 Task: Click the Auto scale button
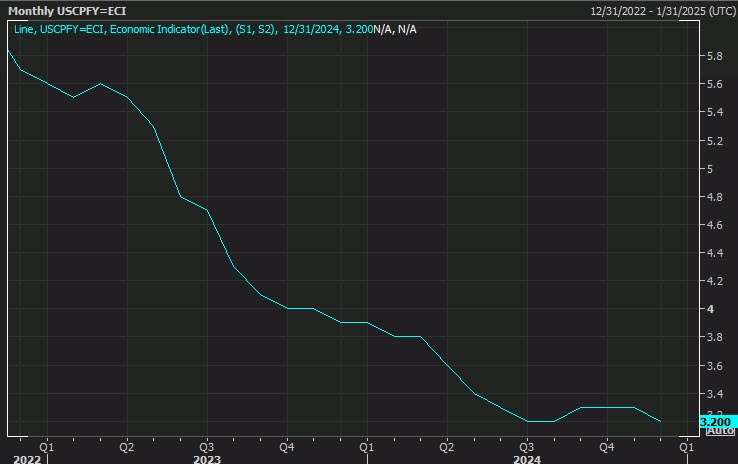(720, 431)
